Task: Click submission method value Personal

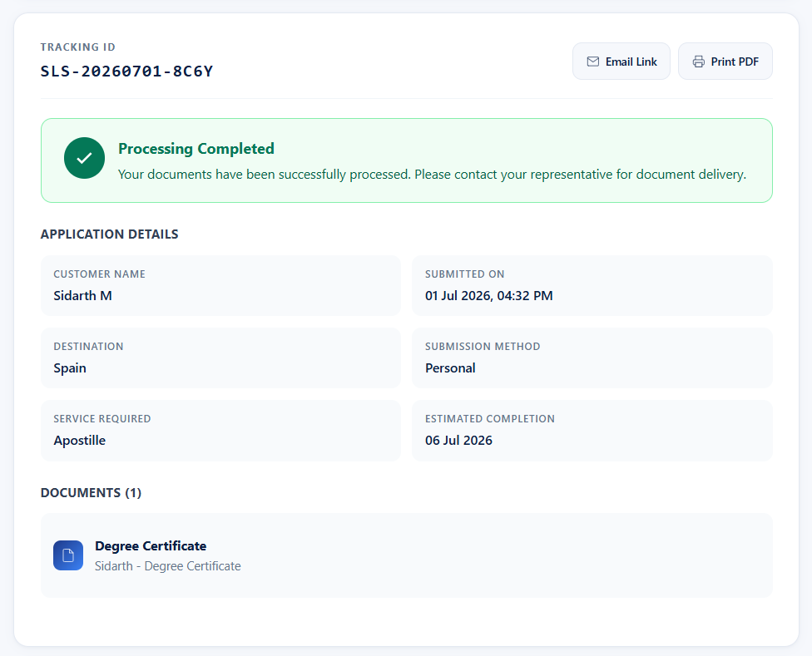Action: (x=450, y=367)
